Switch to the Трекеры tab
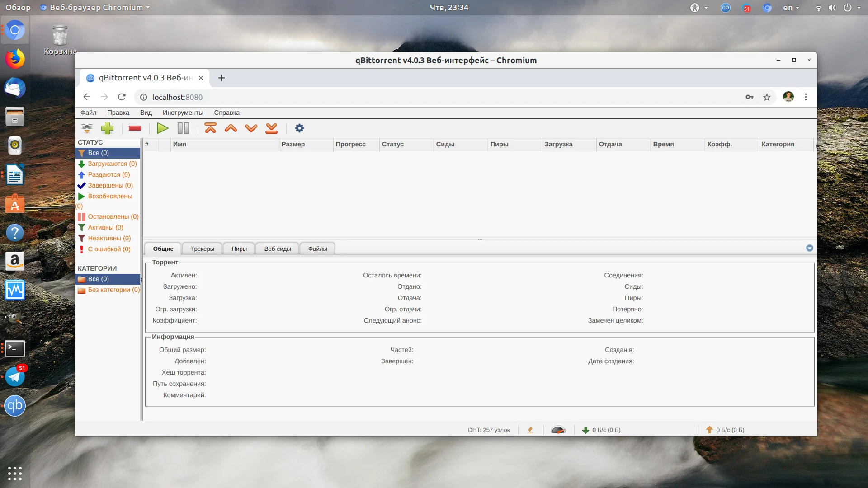 pos(202,249)
